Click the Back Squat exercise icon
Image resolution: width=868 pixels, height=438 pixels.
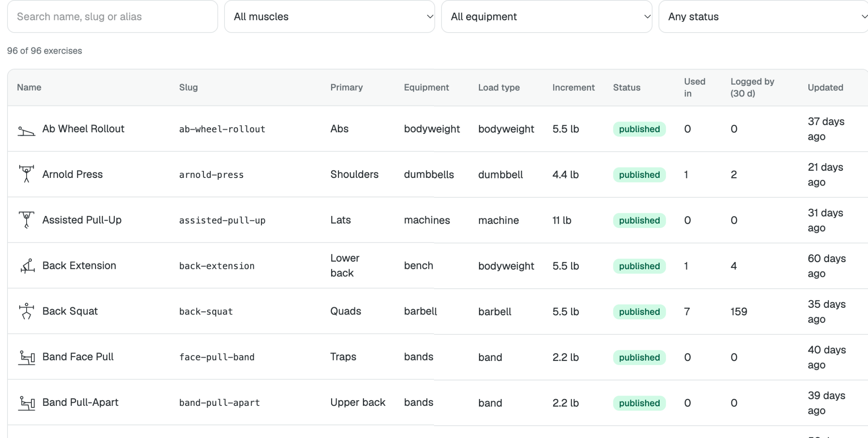point(27,311)
